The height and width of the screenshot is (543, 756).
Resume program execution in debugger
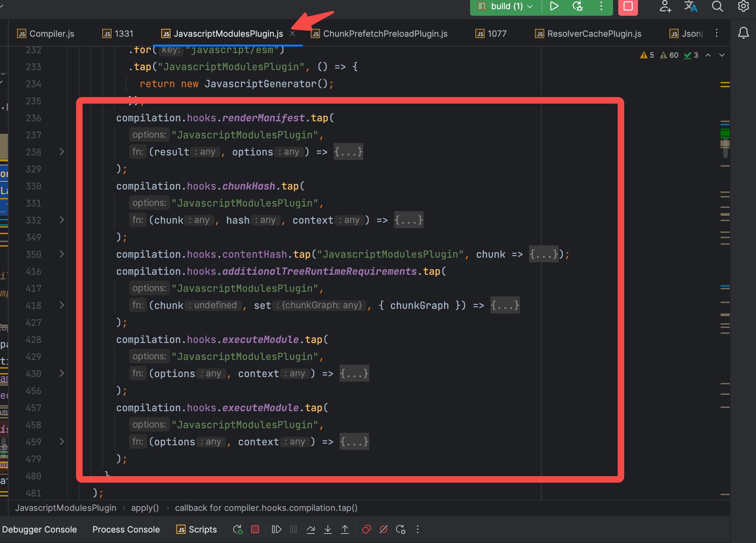click(x=276, y=529)
